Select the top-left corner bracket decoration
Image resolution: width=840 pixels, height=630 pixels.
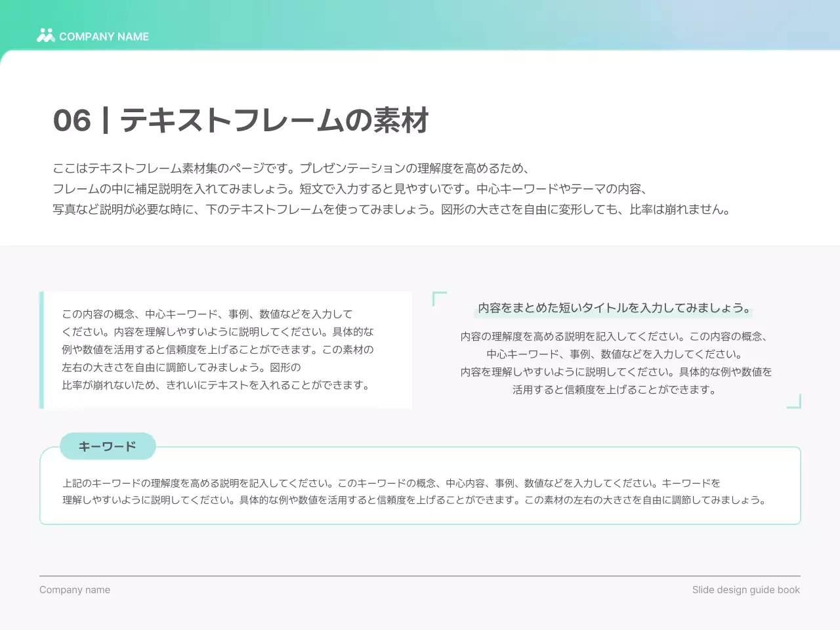(x=438, y=298)
